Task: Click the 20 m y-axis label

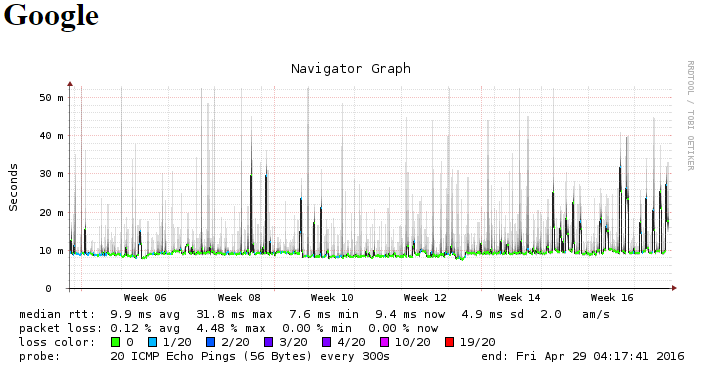Action: [51, 212]
